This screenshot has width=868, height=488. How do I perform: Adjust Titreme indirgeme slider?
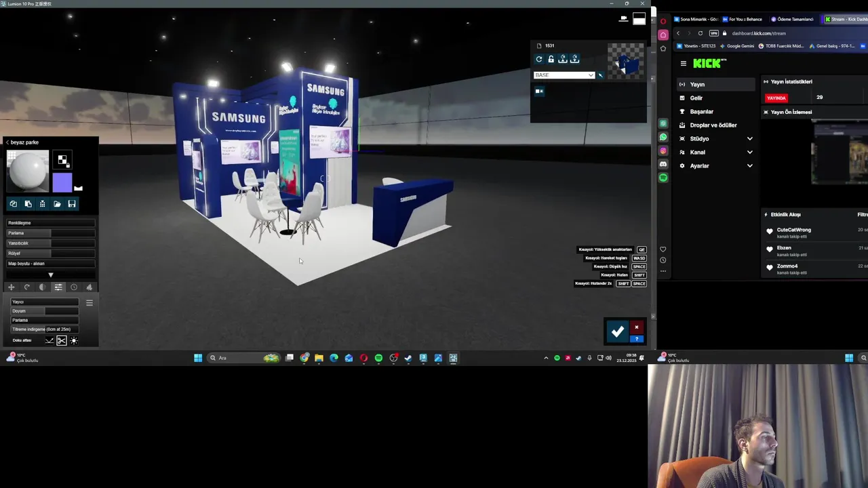click(x=45, y=329)
